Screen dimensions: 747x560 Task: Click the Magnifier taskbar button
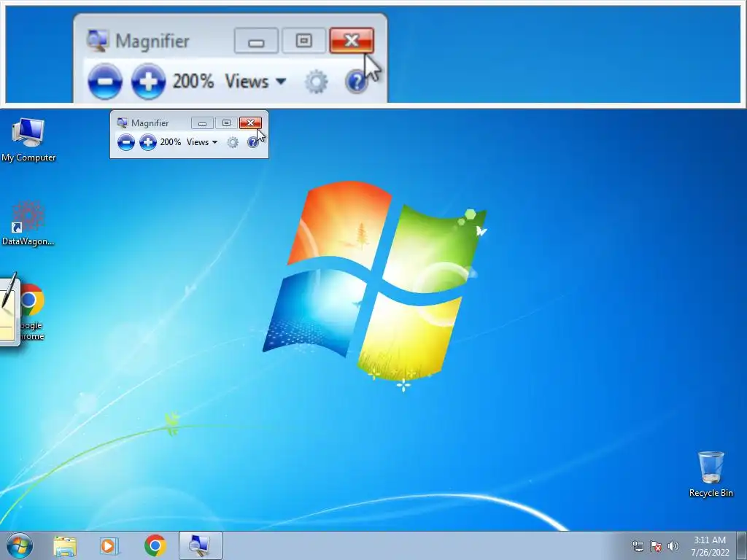(200, 545)
